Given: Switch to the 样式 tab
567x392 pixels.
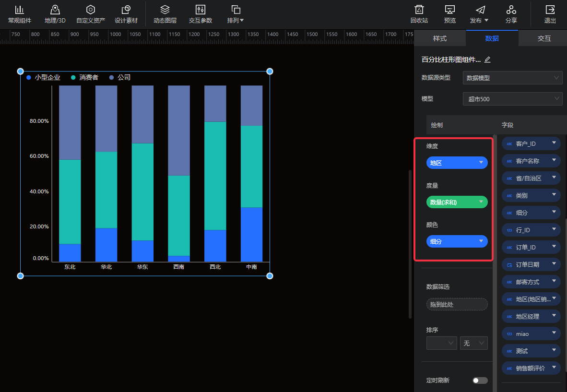Looking at the screenshot, I should pos(439,38).
